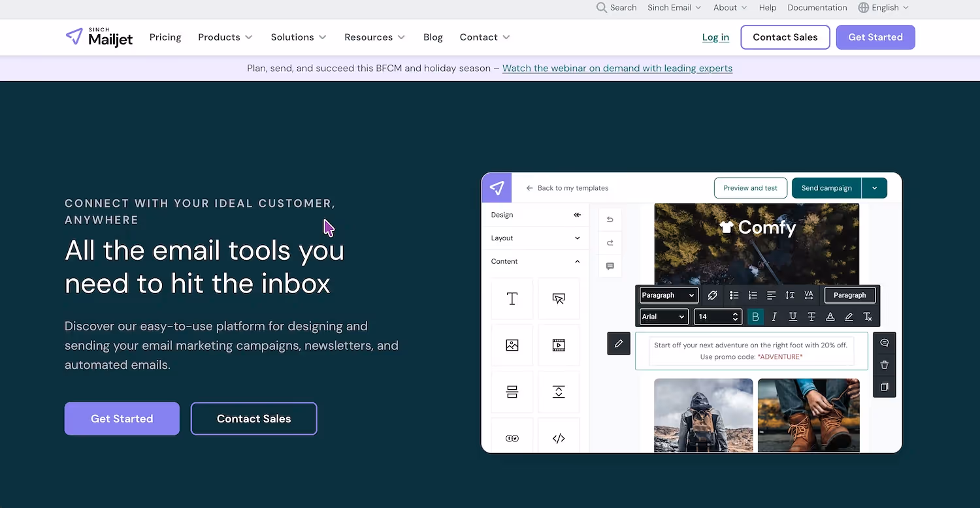
Task: Select the Social share content block icon
Action: tap(512, 438)
